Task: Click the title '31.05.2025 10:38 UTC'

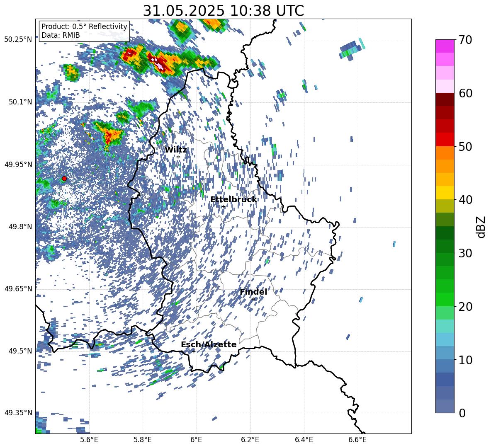Action: coord(223,11)
